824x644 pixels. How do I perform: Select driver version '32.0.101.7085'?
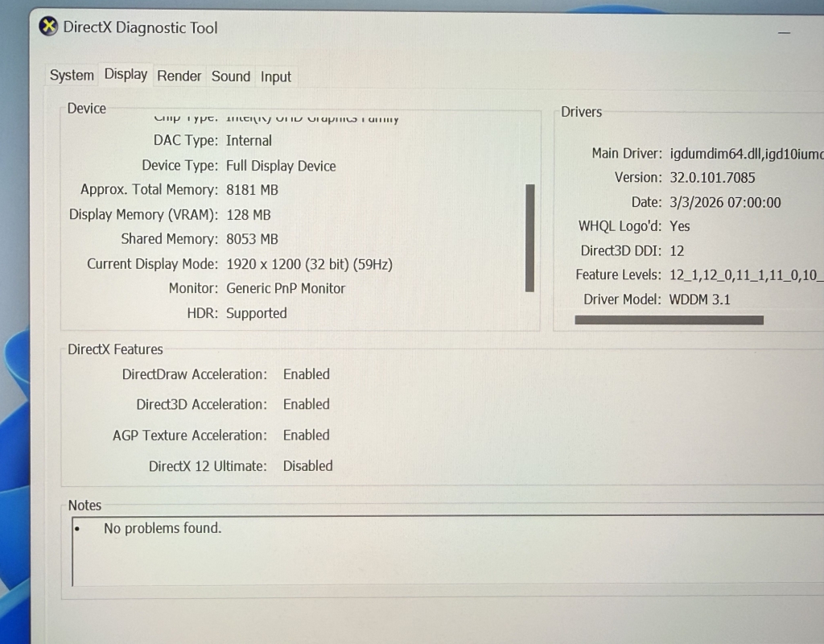(x=712, y=178)
